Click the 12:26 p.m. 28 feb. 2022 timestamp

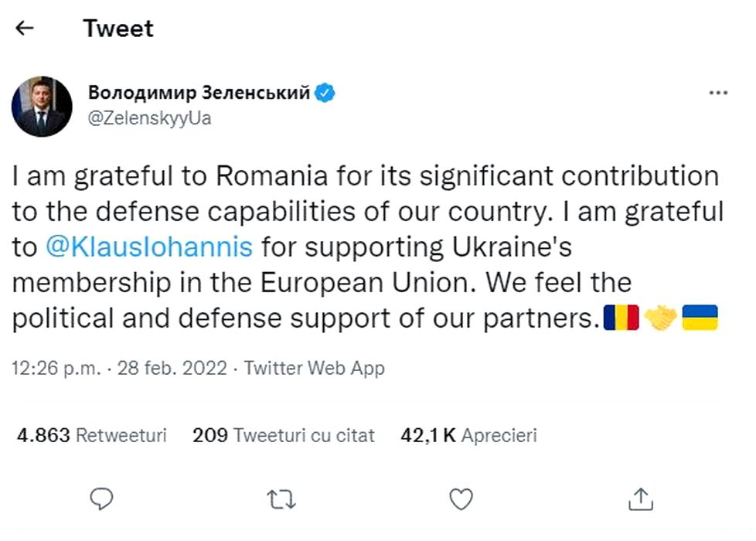(119, 368)
